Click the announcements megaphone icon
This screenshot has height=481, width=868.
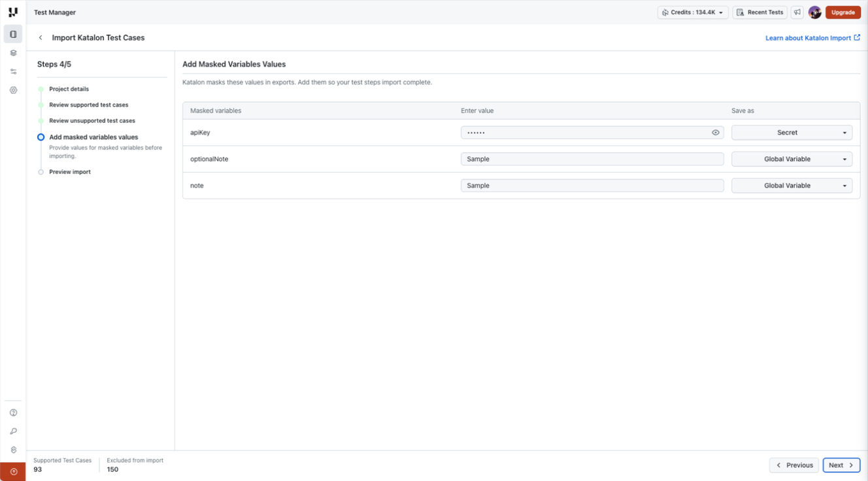[x=797, y=12]
